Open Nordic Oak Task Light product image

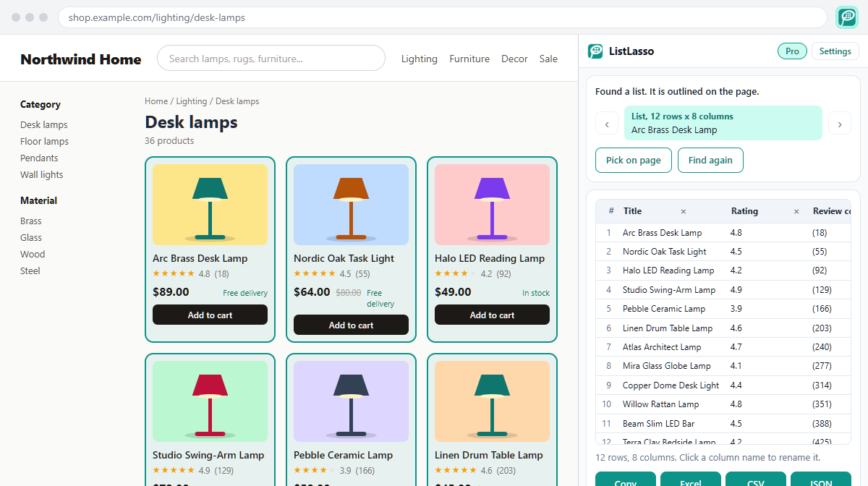pyautogui.click(x=351, y=205)
